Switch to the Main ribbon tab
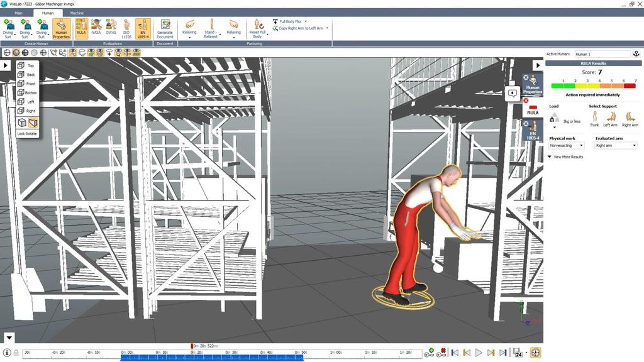This screenshot has height=362, width=644. click(x=18, y=13)
